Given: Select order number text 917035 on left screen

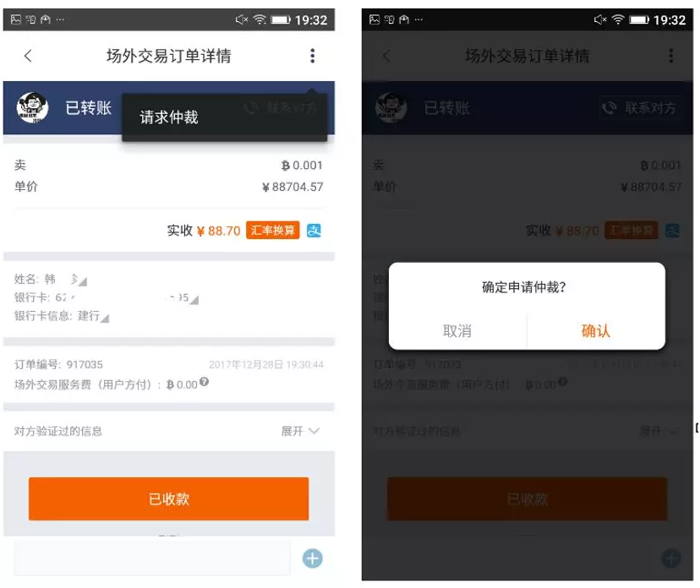Looking at the screenshot, I should pos(85,365).
